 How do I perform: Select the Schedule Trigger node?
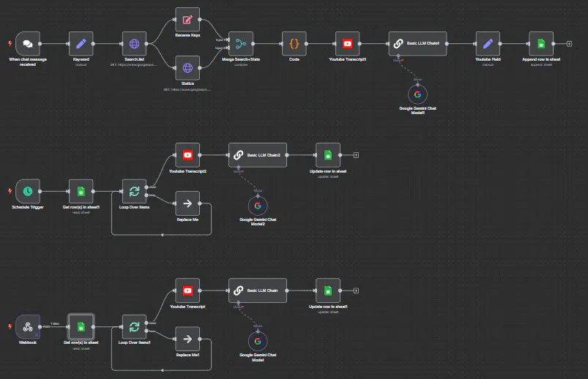click(x=28, y=191)
